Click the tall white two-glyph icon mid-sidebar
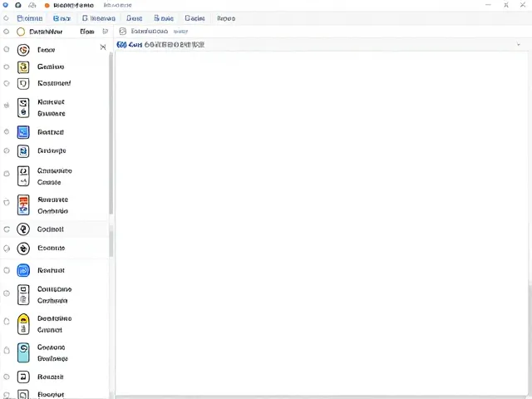Viewport: 532px width, 399px height. pyautogui.click(x=23, y=176)
